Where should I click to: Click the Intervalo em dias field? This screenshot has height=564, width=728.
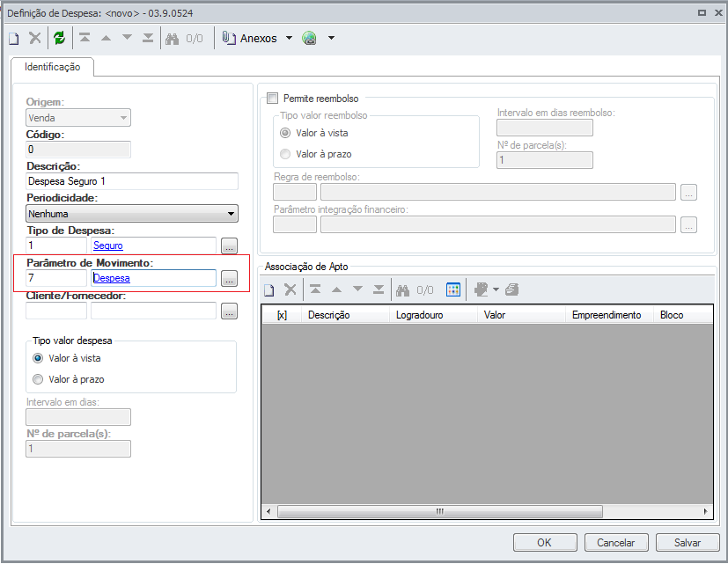pyautogui.click(x=78, y=417)
